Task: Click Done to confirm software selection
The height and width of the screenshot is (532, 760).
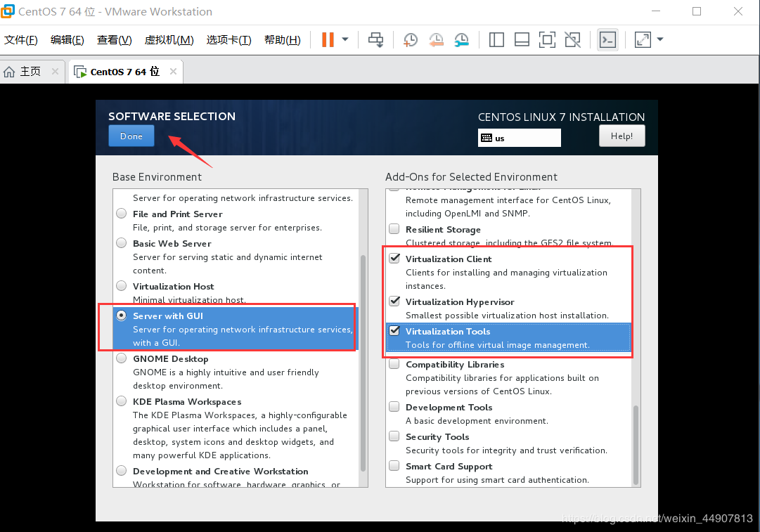Action: (131, 136)
